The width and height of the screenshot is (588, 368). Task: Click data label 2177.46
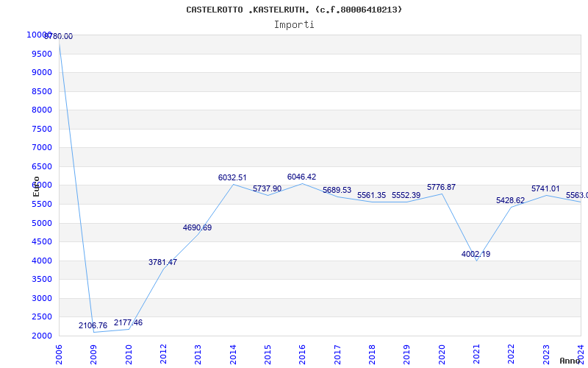pos(128,322)
